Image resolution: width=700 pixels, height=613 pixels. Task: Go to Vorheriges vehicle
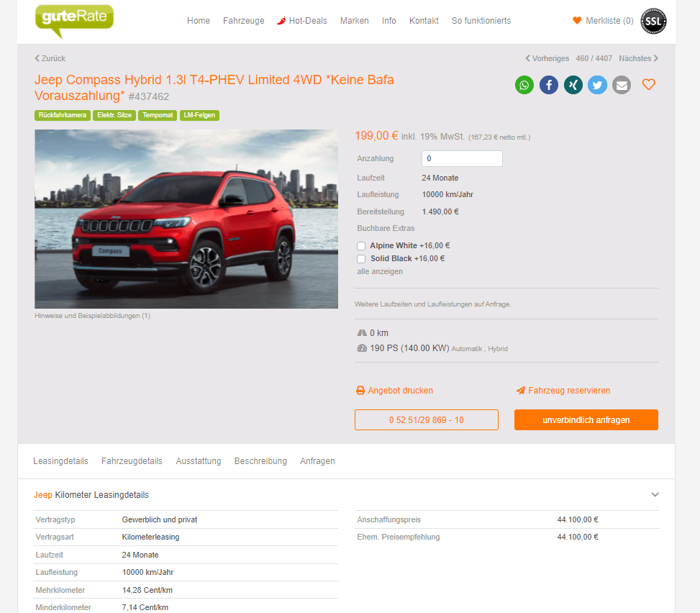pos(547,58)
